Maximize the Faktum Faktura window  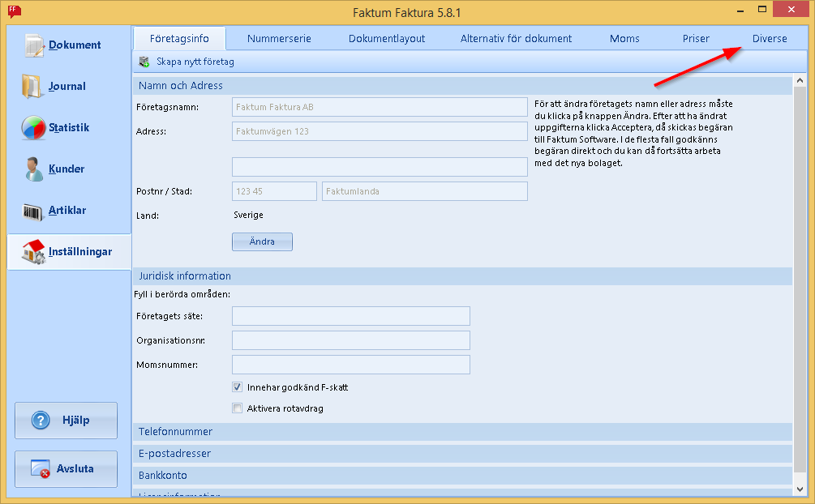coord(762,10)
